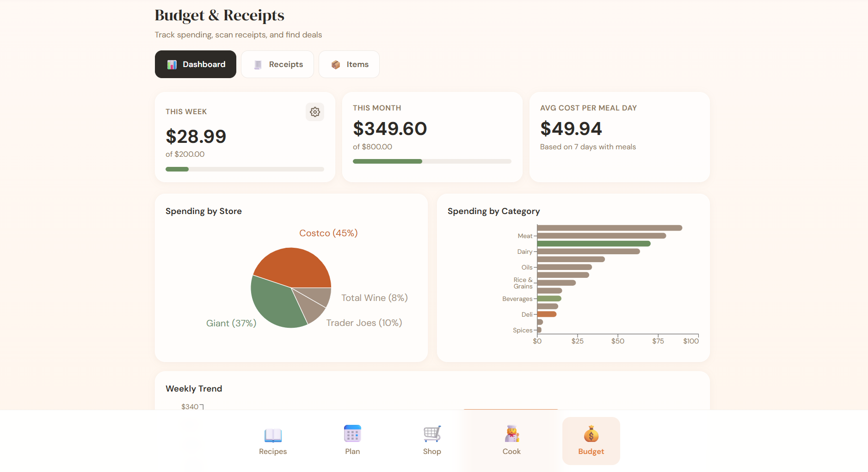Click the Spices bar in the category chart
This screenshot has width=868, height=472.
[x=540, y=330]
